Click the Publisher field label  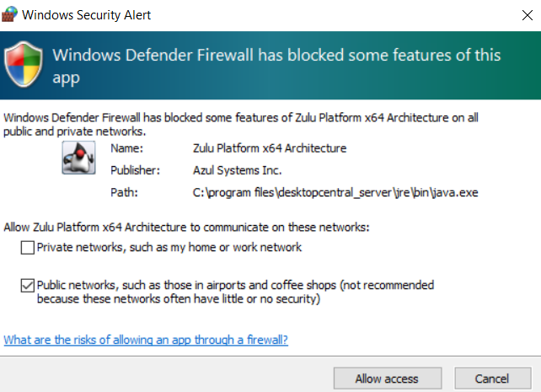pos(134,170)
